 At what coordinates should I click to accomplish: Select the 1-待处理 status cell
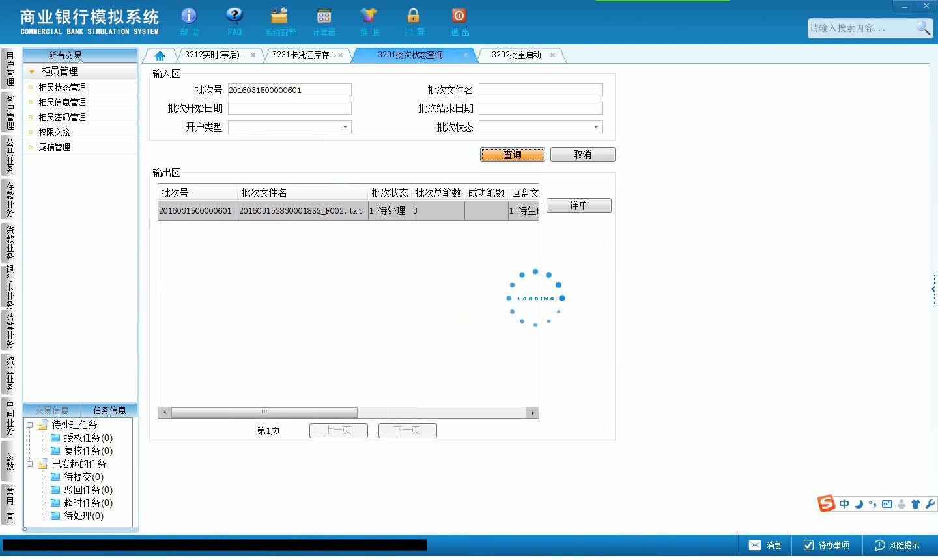click(x=390, y=211)
